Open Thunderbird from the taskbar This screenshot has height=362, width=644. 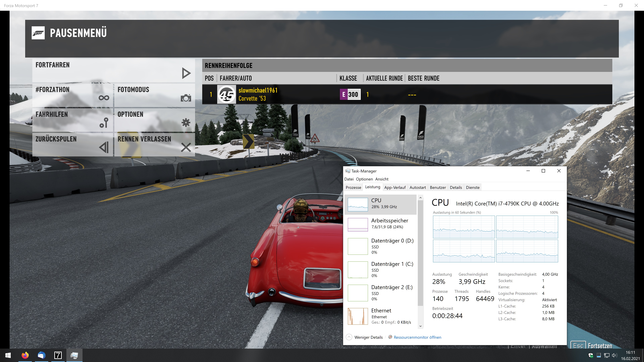pos(41,355)
